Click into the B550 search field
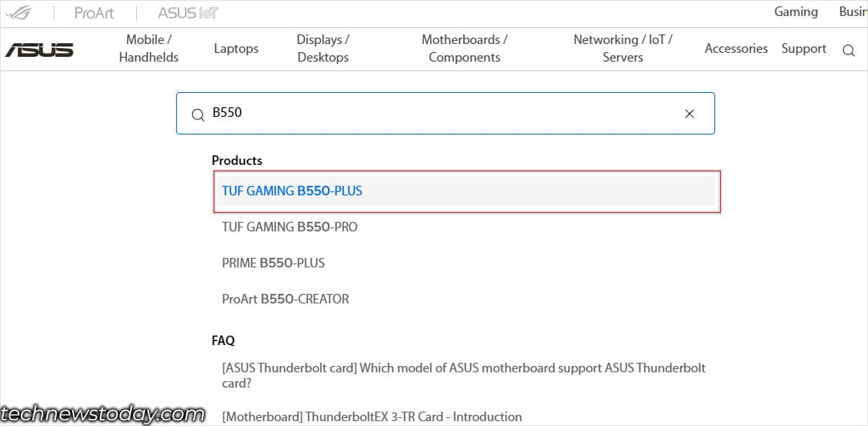 click(445, 113)
